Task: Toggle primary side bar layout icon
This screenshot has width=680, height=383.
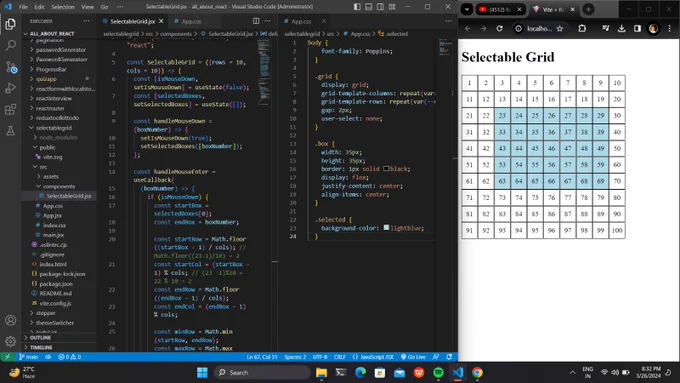Action: click(x=357, y=7)
